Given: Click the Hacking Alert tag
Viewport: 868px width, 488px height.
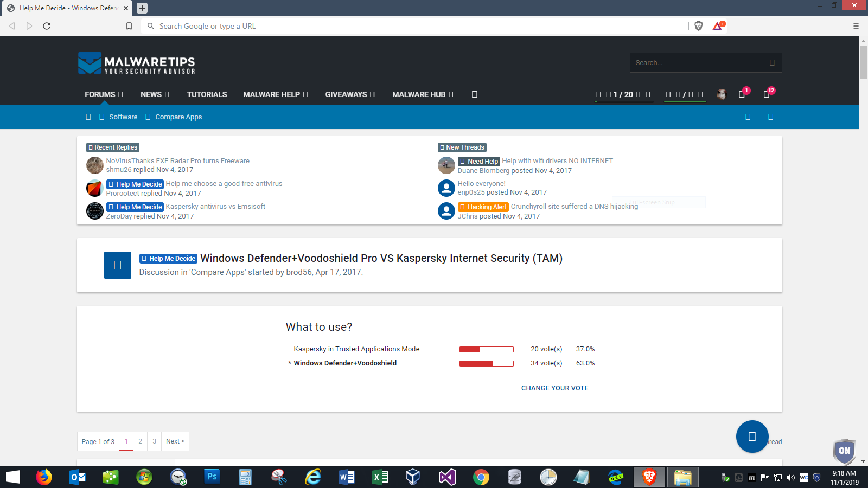Looking at the screenshot, I should click(483, 207).
